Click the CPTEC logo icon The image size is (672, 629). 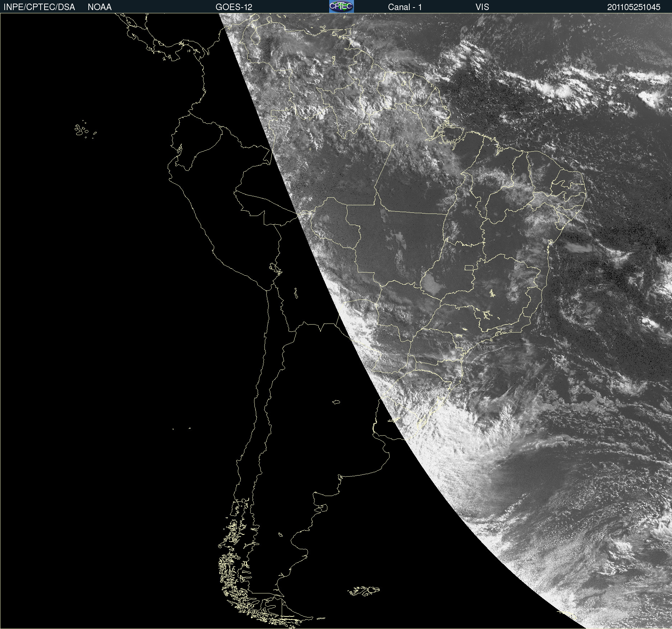pos(341,6)
